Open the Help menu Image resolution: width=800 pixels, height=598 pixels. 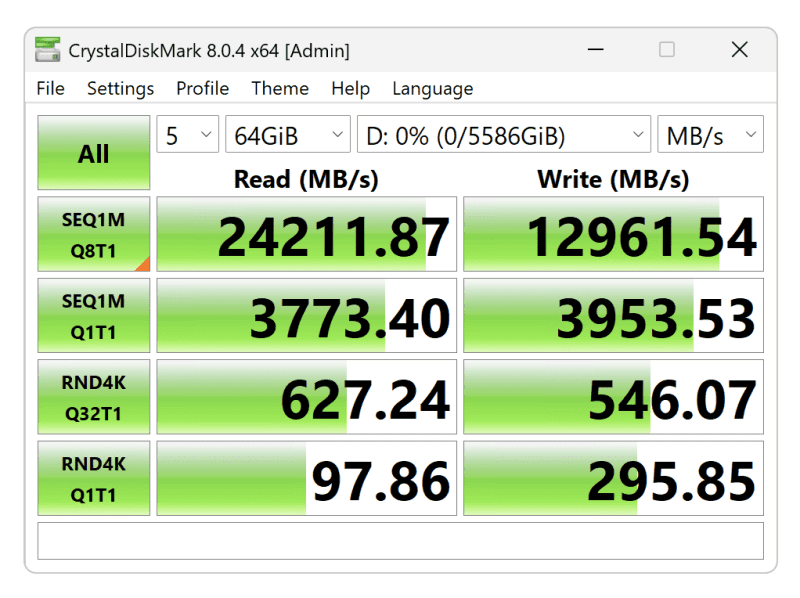pyautogui.click(x=350, y=89)
